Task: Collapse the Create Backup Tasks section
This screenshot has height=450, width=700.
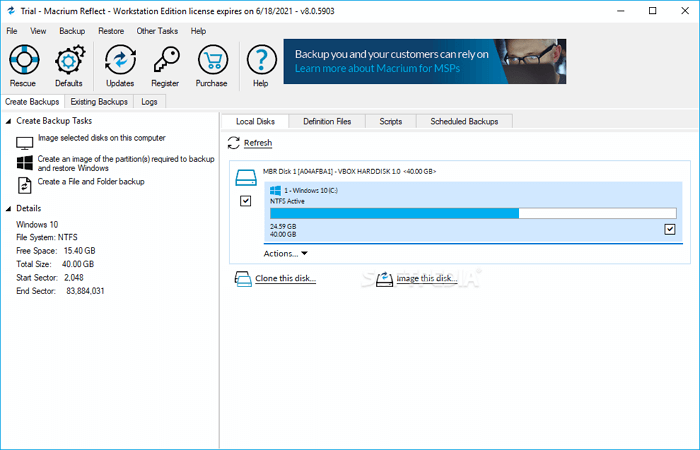Action: pyautogui.click(x=9, y=121)
